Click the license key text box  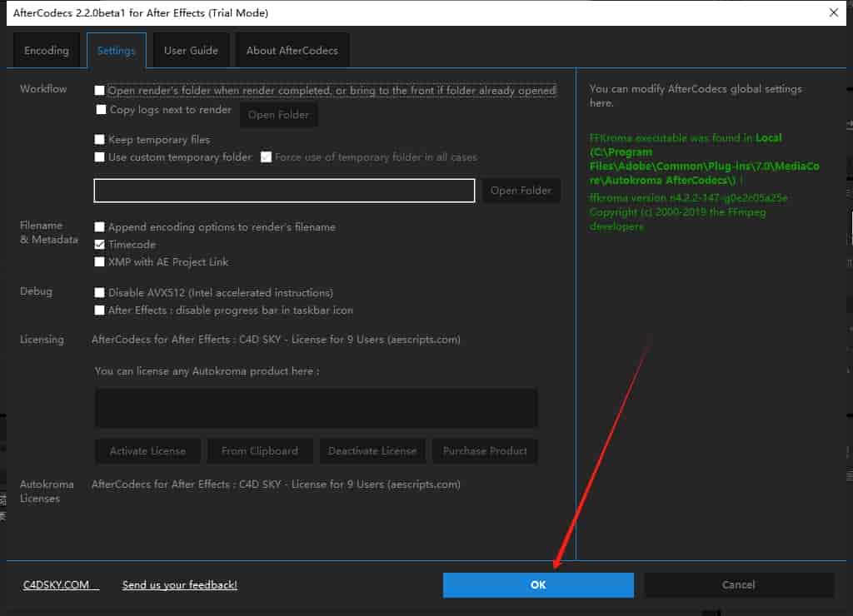pos(316,408)
